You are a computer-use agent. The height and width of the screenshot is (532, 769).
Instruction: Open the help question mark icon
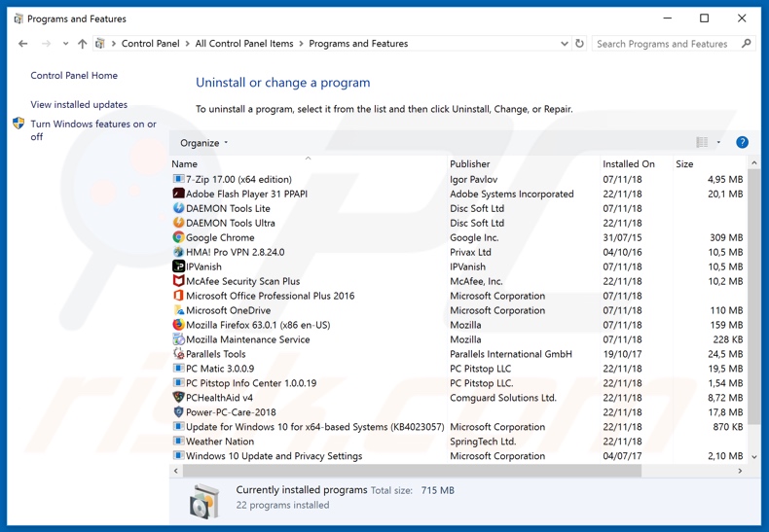(742, 143)
